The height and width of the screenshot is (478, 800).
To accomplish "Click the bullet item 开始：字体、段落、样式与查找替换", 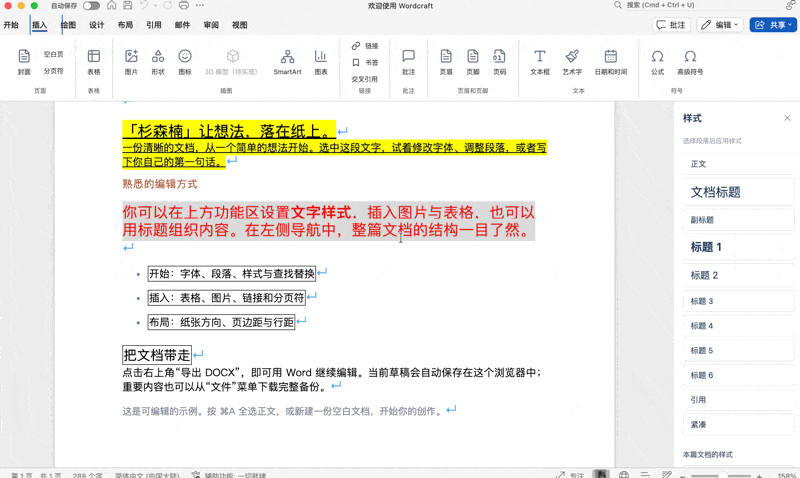I will coord(232,273).
